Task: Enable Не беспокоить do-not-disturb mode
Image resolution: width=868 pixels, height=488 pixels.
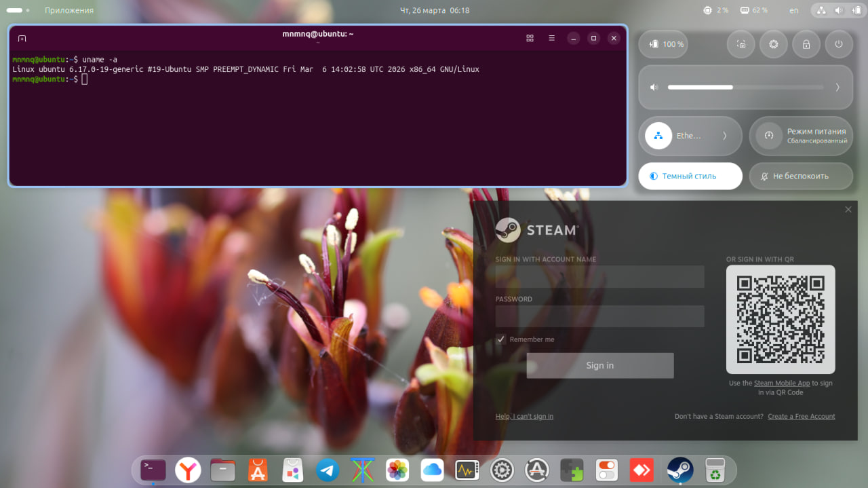Action: (x=800, y=176)
